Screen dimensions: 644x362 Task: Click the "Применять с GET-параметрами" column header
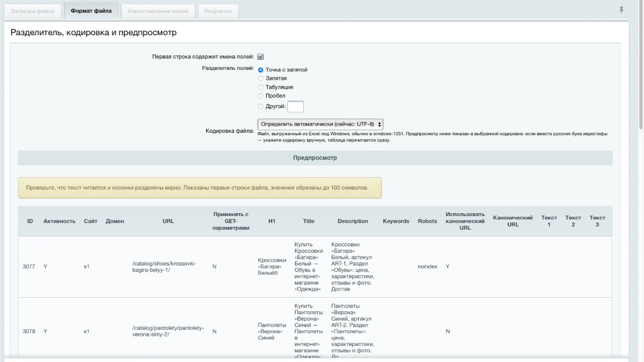click(x=231, y=221)
